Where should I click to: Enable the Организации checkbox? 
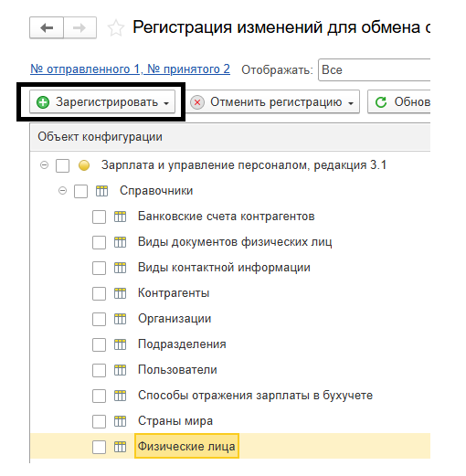99,320
